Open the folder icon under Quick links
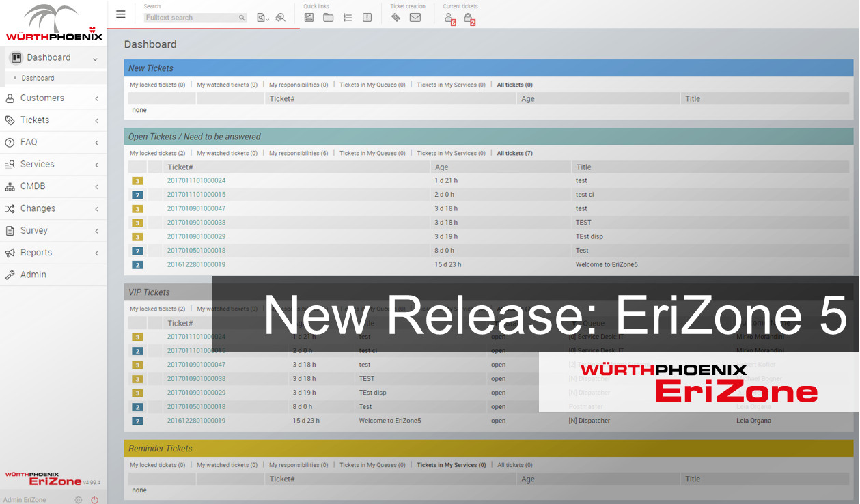 [x=329, y=18]
